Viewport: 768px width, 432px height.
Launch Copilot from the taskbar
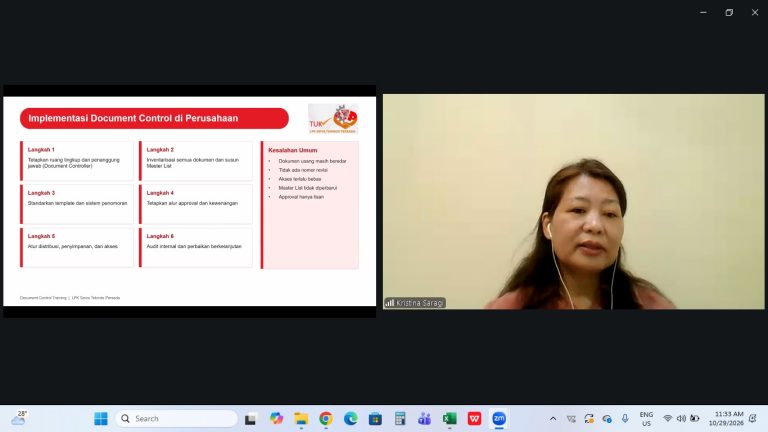pyautogui.click(x=276, y=419)
